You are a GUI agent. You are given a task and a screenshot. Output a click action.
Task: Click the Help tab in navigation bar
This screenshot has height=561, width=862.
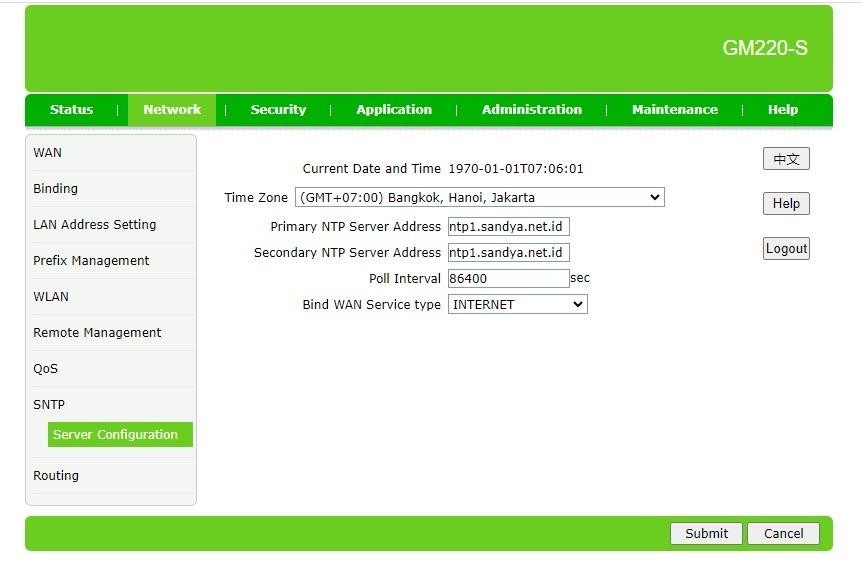tap(782, 110)
